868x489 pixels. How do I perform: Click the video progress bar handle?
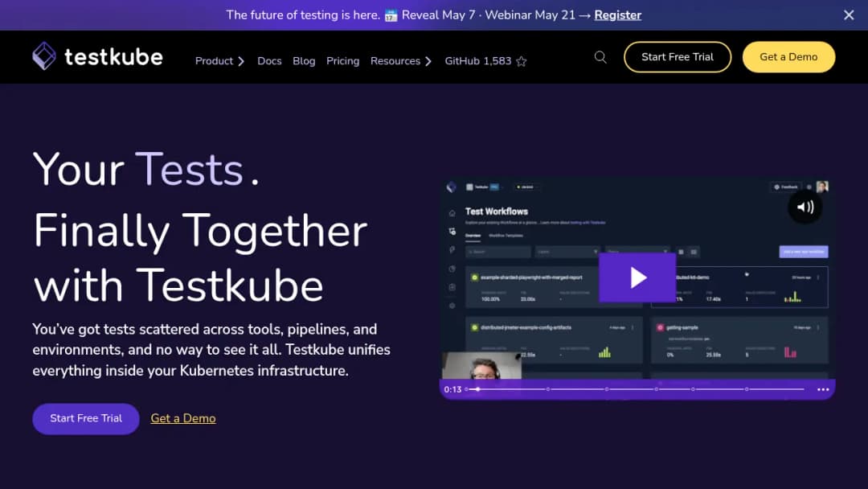pos(477,389)
